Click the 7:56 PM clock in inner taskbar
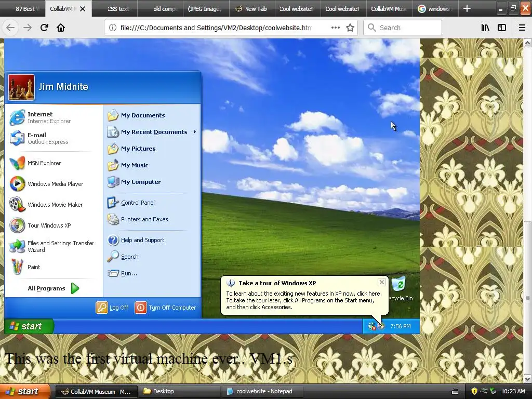Screen dimensions: 532x399 [401, 326]
